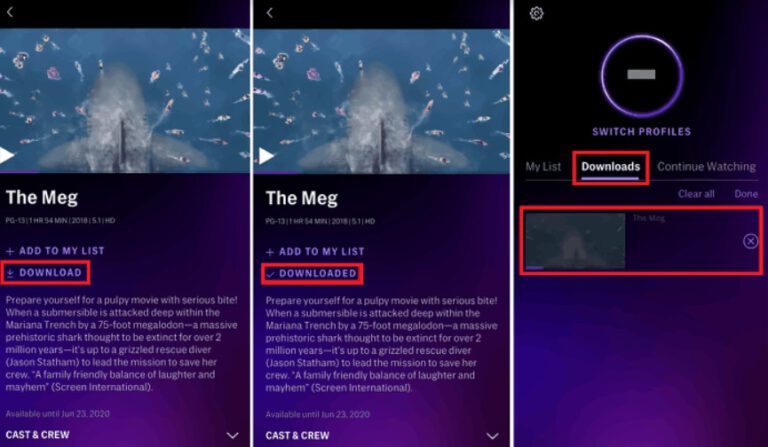This screenshot has width=768, height=447.
Task: Open The Meg thumbnail in Downloads
Action: coord(575,241)
